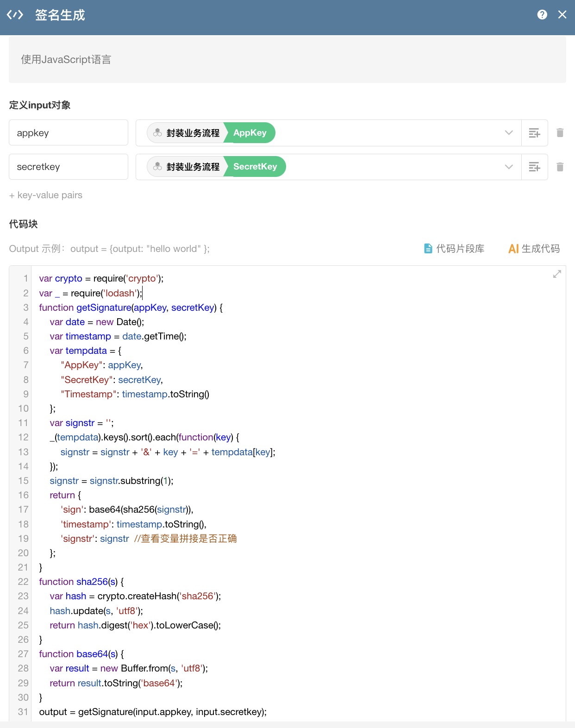The width and height of the screenshot is (575, 728).
Task: Open field selector for the appkey row
Action: coord(534,133)
